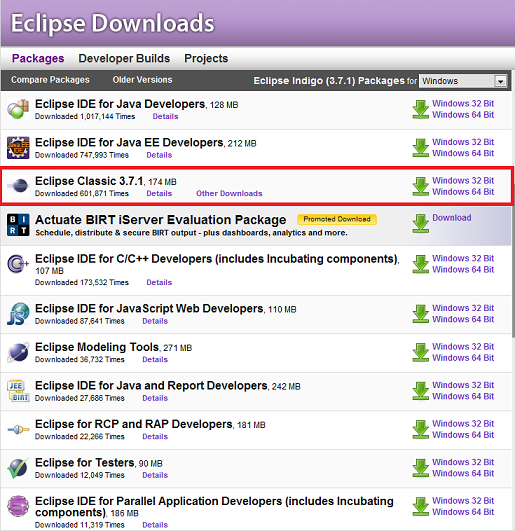515x531 pixels.
Task: Click green download arrow for Eclipse for Testers
Action: pos(421,468)
